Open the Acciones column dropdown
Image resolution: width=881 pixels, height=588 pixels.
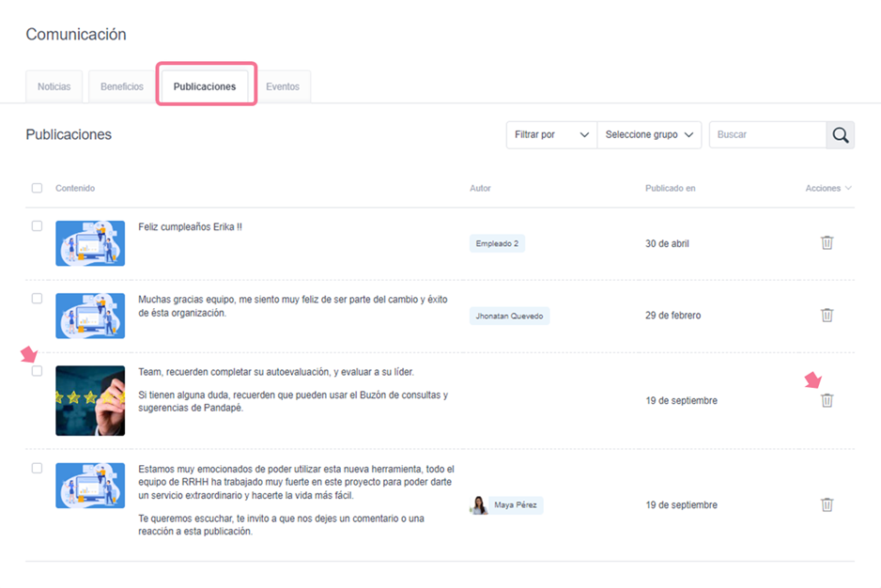828,188
